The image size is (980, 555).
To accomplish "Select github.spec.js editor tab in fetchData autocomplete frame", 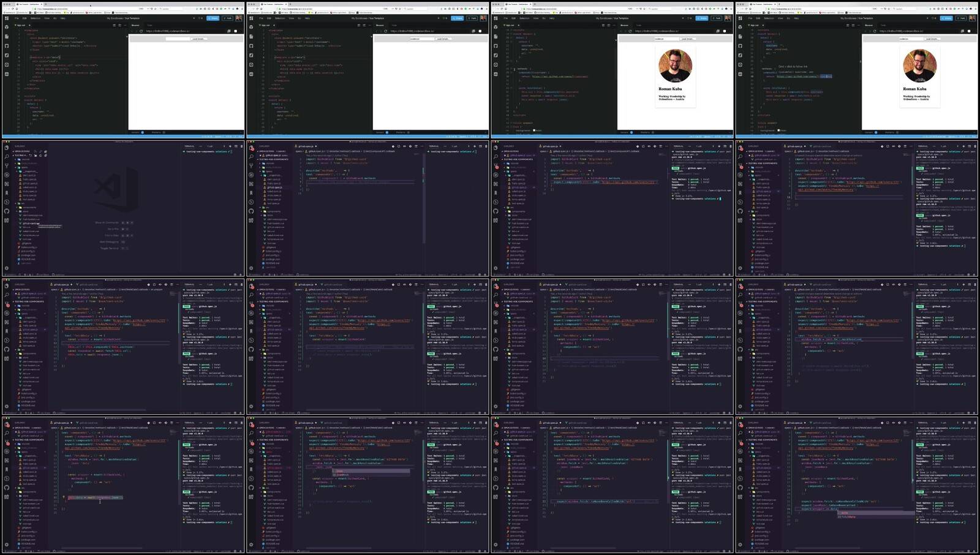I will (x=795, y=423).
